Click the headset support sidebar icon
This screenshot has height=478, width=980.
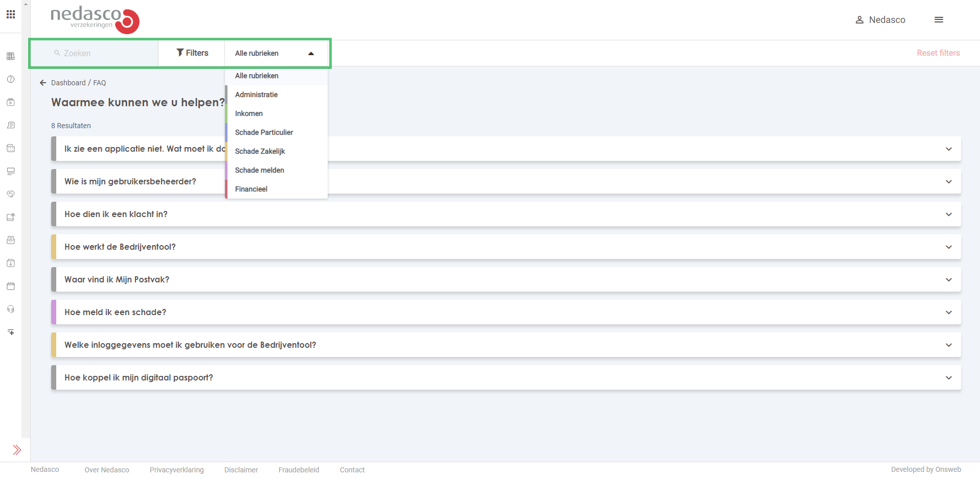(x=11, y=309)
